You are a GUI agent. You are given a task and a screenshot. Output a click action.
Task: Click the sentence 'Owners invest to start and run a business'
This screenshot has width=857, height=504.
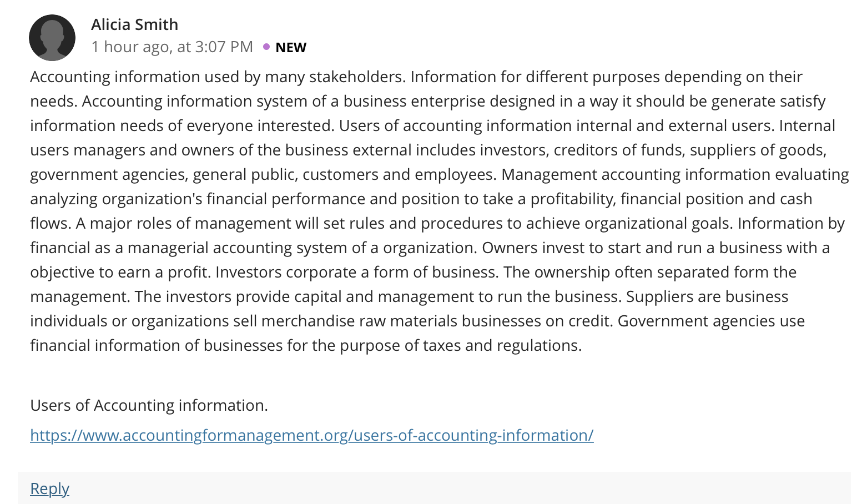click(656, 248)
